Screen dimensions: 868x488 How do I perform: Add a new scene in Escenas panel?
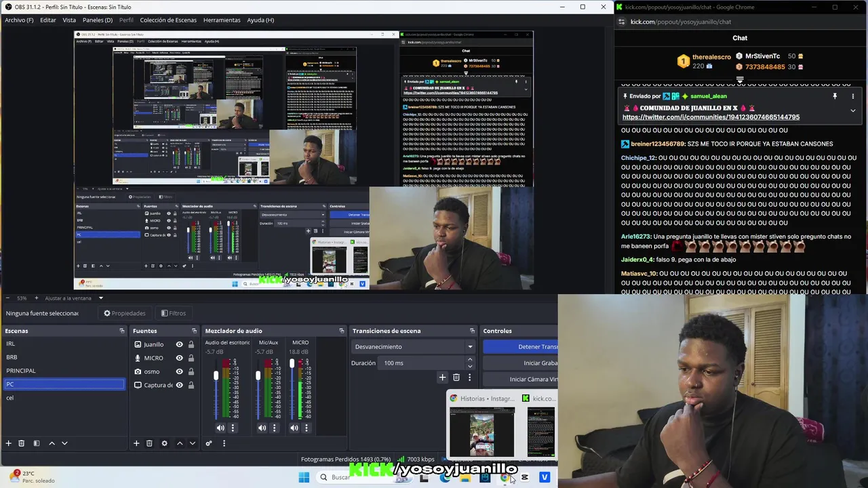tap(8, 443)
